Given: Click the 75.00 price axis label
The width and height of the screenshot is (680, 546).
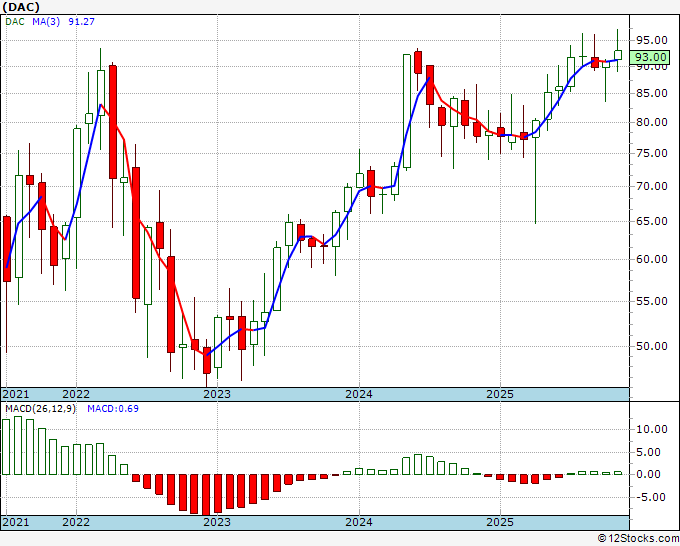Looking at the screenshot, I should pos(651,153).
